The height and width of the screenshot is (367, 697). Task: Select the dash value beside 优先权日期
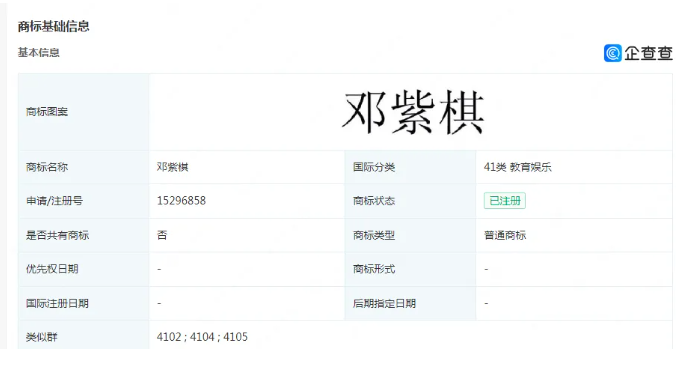[159, 269]
